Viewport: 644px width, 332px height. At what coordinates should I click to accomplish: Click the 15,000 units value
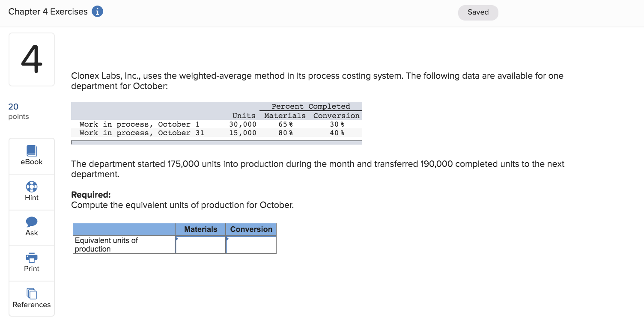243,133
